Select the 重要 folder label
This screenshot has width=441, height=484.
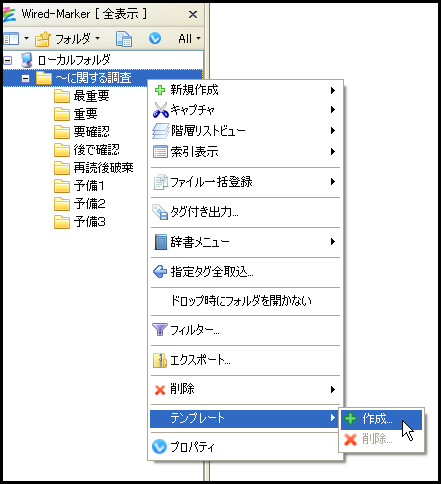coord(85,114)
